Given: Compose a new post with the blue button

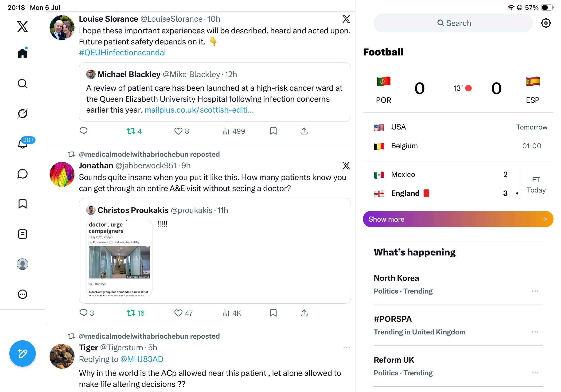Looking at the screenshot, I should [23, 353].
